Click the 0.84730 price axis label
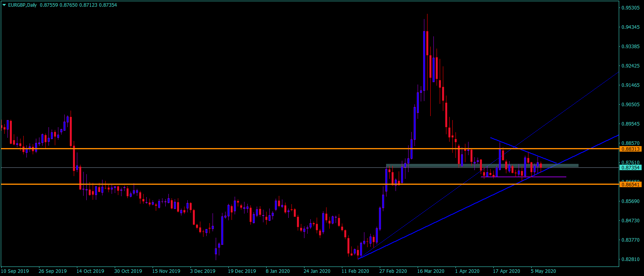Screen dimensions: 644x276 click(630, 220)
